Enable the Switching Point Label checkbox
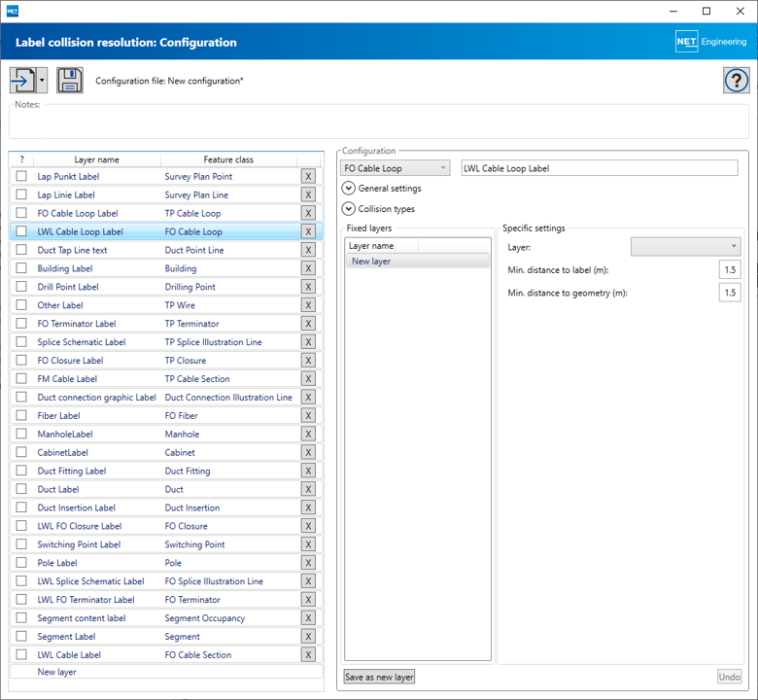Image resolution: width=758 pixels, height=700 pixels. click(21, 543)
